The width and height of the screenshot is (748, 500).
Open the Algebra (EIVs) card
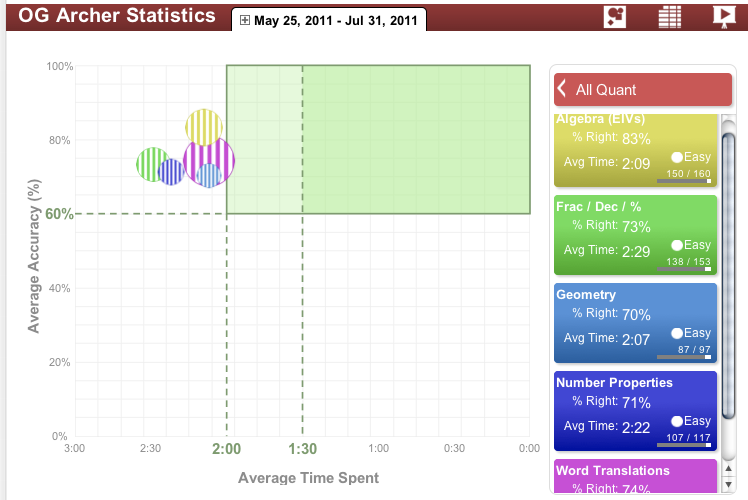point(635,150)
